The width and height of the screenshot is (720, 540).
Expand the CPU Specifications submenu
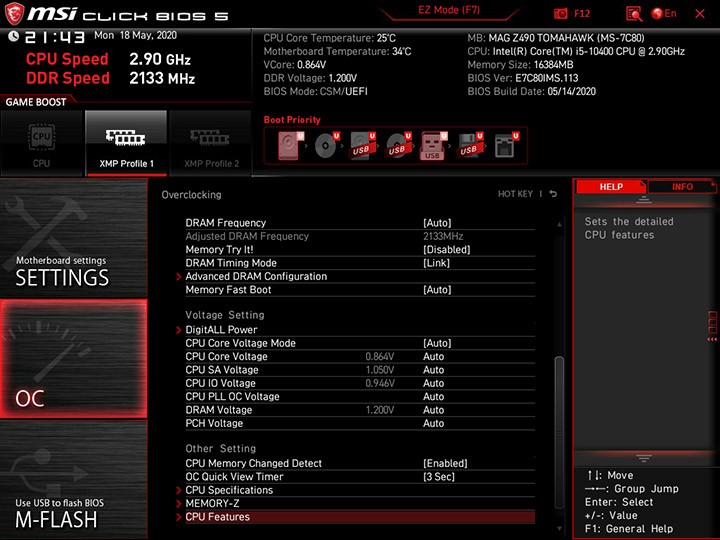coord(360,490)
